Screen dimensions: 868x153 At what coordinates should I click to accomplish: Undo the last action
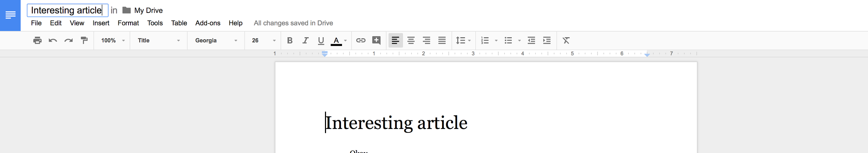point(53,40)
